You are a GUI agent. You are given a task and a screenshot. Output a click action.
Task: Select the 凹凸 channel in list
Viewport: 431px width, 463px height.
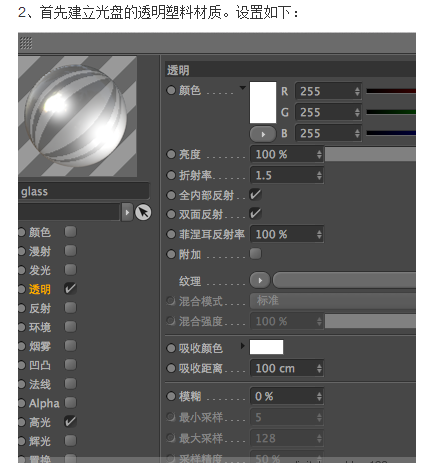[x=40, y=365]
